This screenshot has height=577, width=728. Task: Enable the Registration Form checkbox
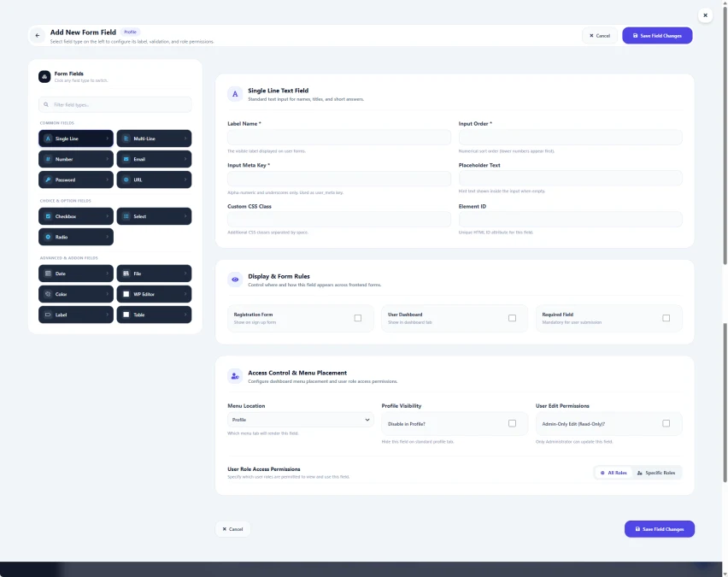click(358, 318)
